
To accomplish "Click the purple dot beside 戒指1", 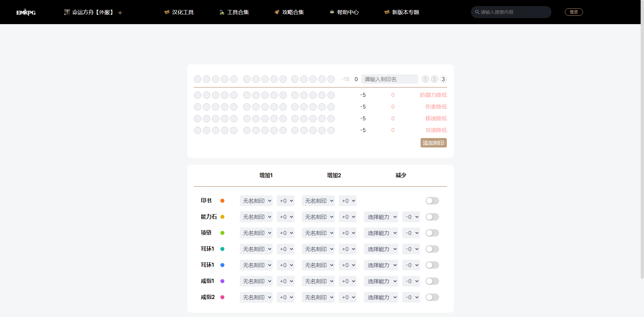I will (222, 281).
